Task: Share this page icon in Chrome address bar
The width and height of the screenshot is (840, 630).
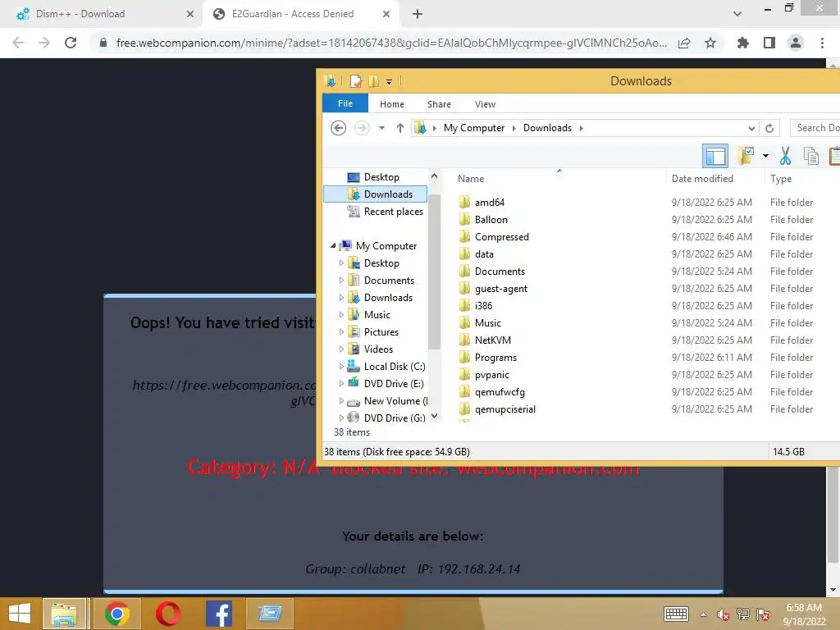Action: tap(684, 43)
